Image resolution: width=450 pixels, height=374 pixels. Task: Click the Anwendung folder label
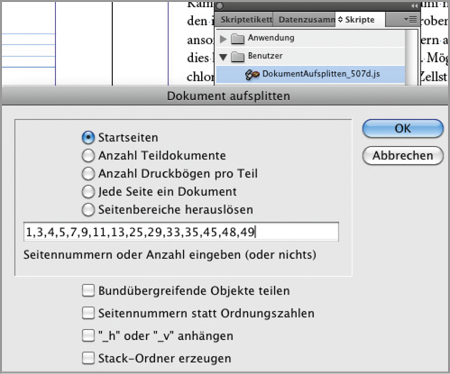point(271,38)
